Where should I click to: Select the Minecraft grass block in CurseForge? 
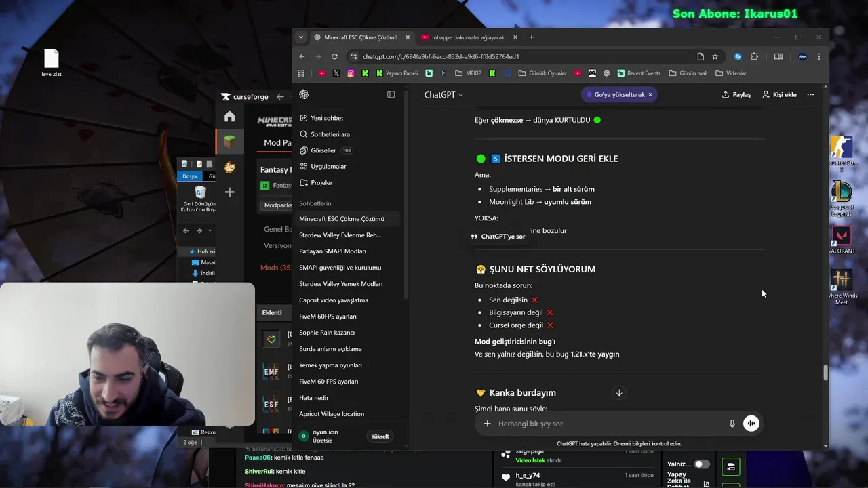230,142
